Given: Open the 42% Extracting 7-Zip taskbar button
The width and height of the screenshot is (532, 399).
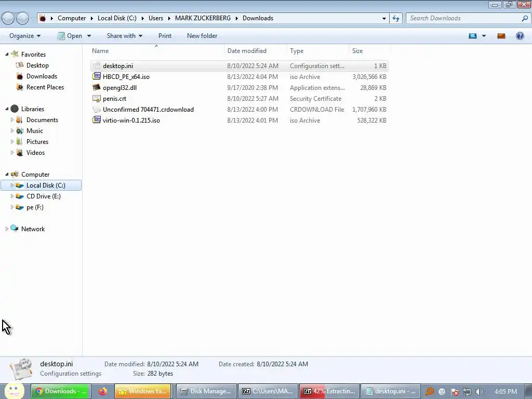Looking at the screenshot, I should (x=329, y=391).
